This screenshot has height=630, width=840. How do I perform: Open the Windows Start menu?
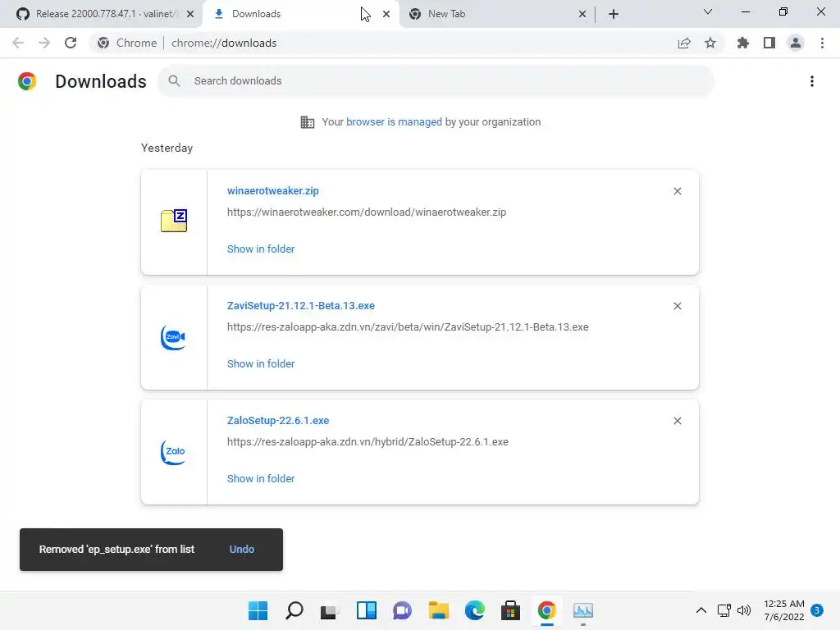pyautogui.click(x=258, y=610)
